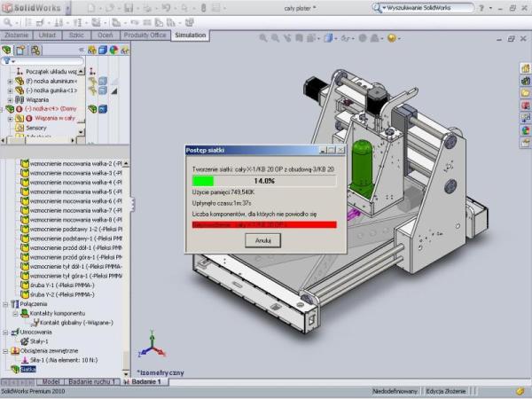
Task: Switch to the Produkty Office tab
Action: tap(145, 35)
